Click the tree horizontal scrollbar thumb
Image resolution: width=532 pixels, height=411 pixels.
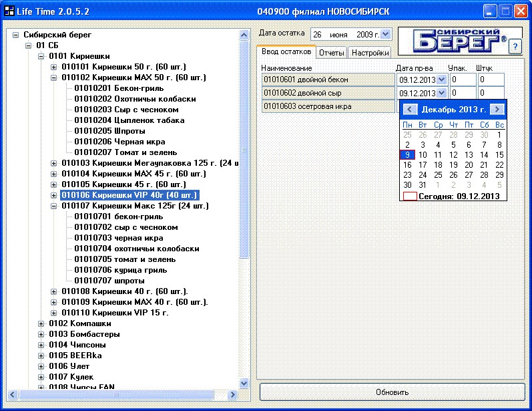(x=116, y=394)
